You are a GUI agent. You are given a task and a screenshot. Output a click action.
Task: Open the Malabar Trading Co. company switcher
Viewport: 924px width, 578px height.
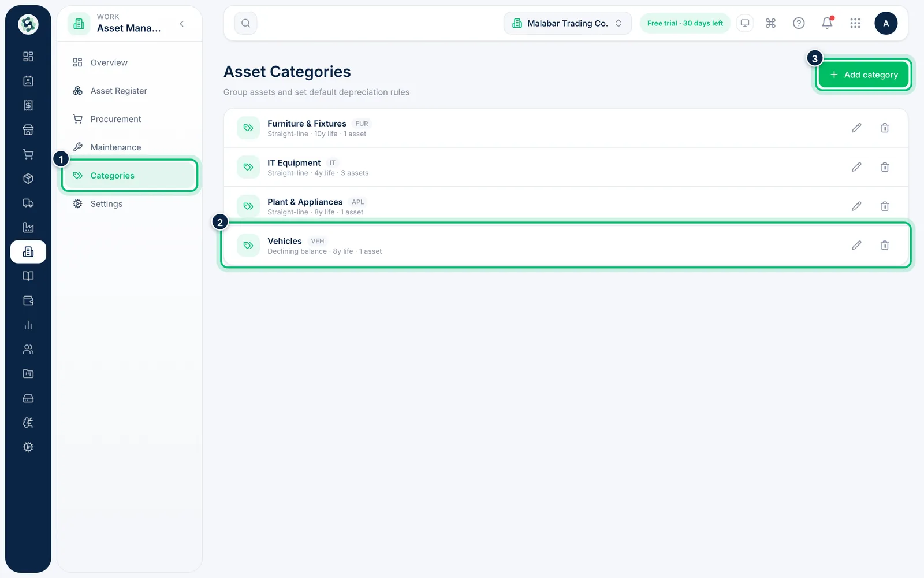[x=568, y=23]
